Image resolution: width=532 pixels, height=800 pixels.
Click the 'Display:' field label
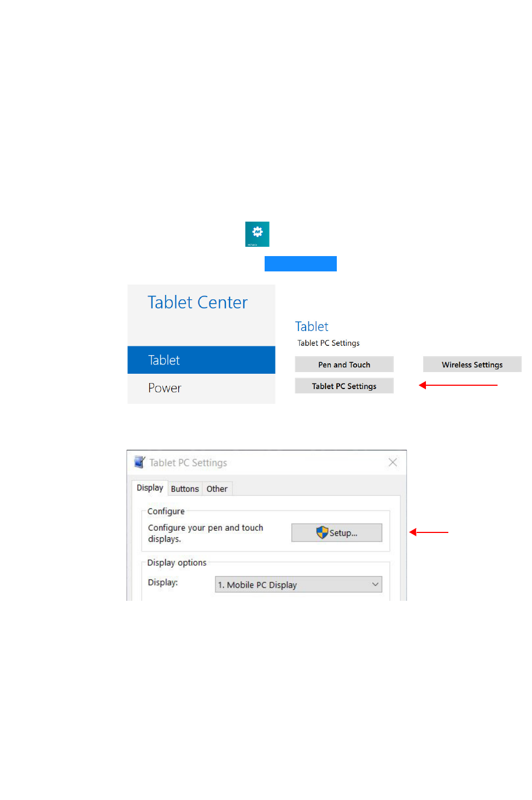163,582
